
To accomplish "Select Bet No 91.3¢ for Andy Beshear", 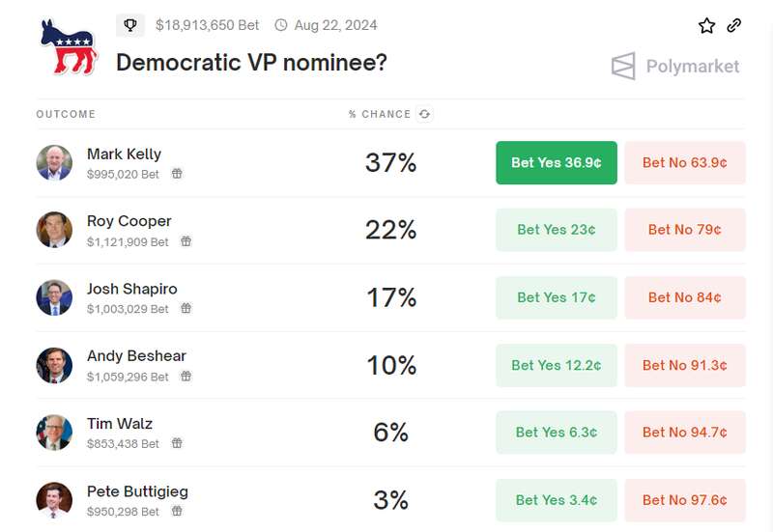I will coord(685,365).
